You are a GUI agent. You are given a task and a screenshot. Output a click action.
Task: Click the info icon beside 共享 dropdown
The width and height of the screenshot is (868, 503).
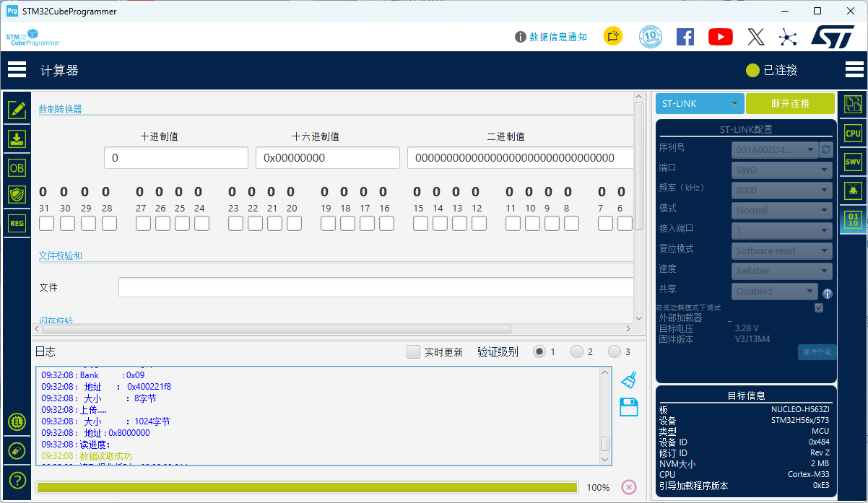pyautogui.click(x=828, y=294)
